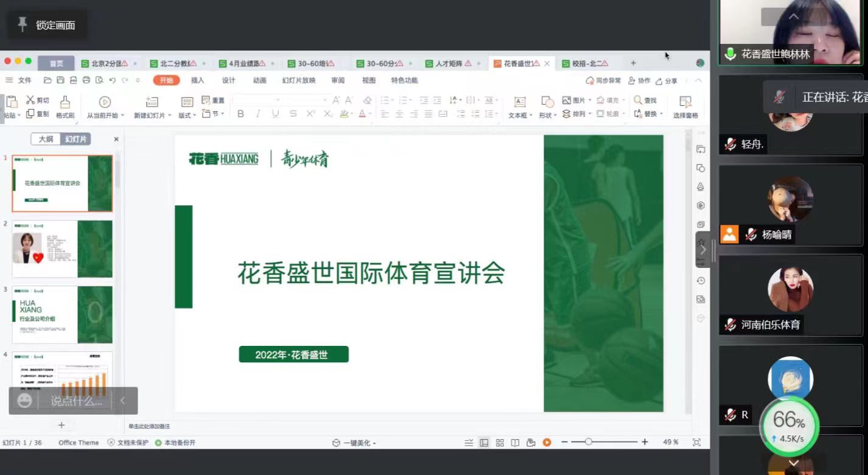Click the fit-to-window icon beside zoom percent
The image size is (868, 475).
pyautogui.click(x=696, y=443)
